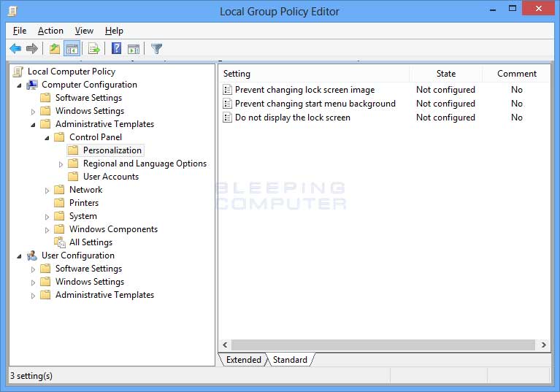
Task: Click the app icon in title bar
Action: 12,11
